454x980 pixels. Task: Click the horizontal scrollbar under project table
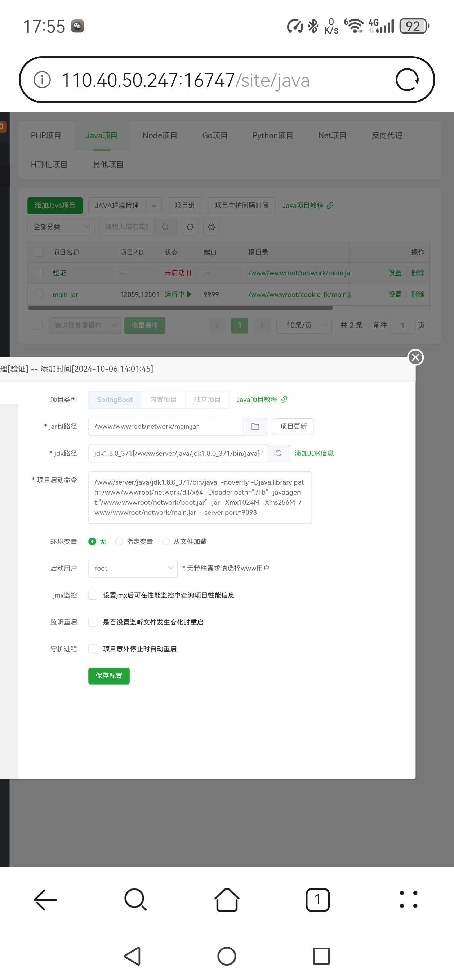click(x=181, y=308)
